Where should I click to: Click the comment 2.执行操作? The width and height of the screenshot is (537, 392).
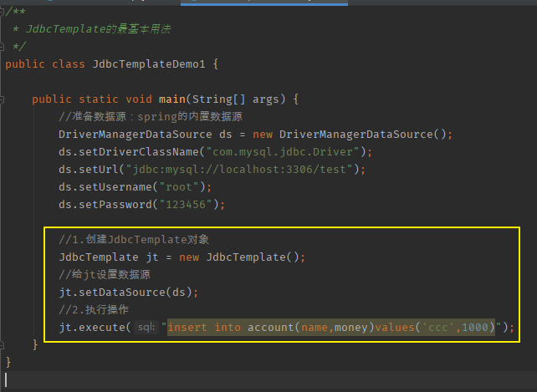[94, 310]
